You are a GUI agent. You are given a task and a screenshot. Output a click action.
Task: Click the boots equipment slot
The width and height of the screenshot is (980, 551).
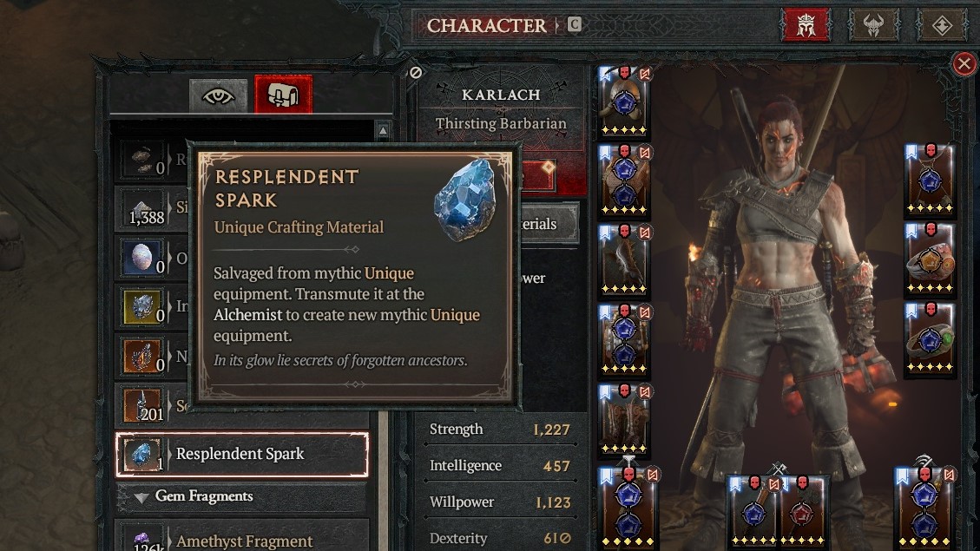[x=624, y=420]
